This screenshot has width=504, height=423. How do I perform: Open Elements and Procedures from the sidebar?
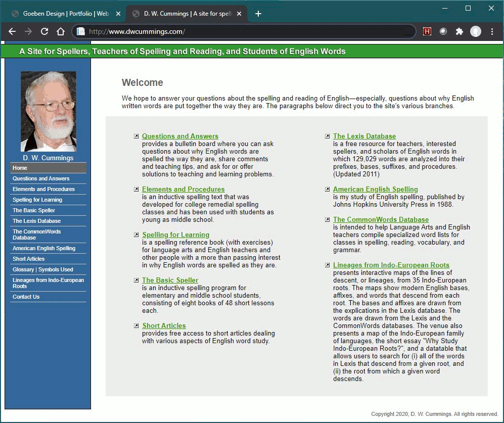coord(48,189)
